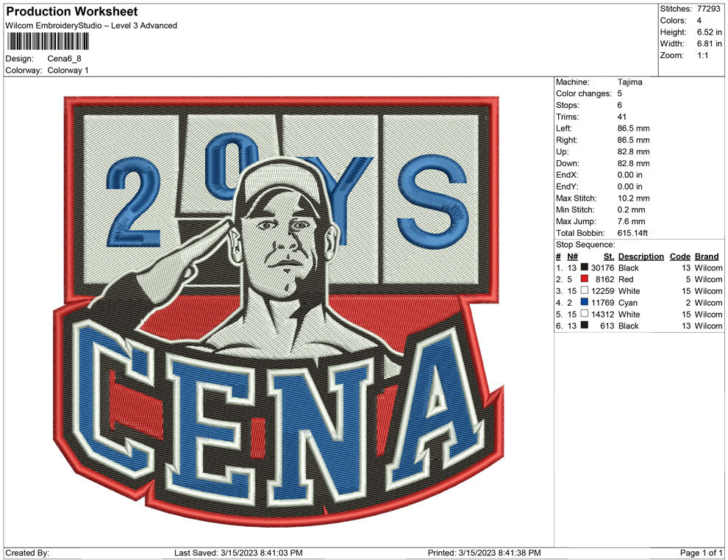The width and height of the screenshot is (728, 560).
Task: Click the 'Colorway 1' value
Action: [68, 71]
